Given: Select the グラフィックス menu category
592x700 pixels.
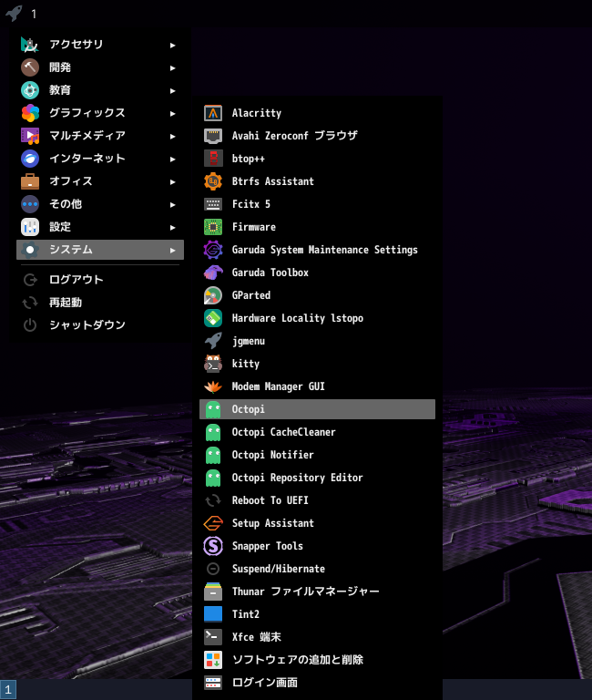Looking at the screenshot, I should point(100,112).
